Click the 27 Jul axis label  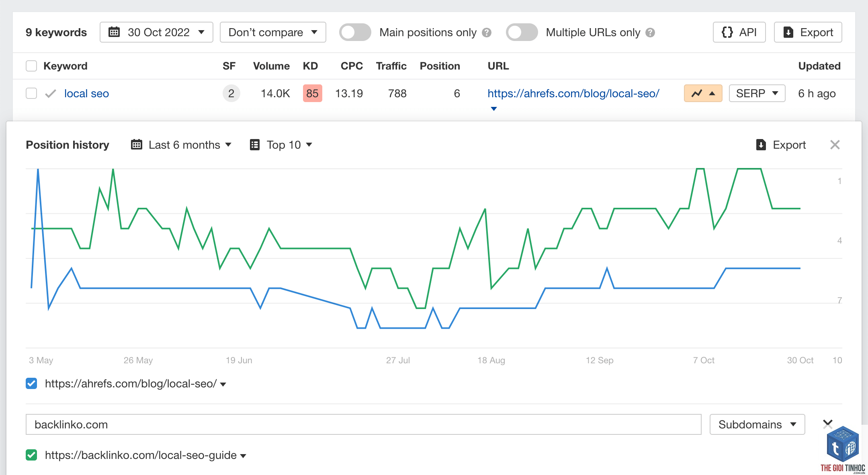pos(398,360)
